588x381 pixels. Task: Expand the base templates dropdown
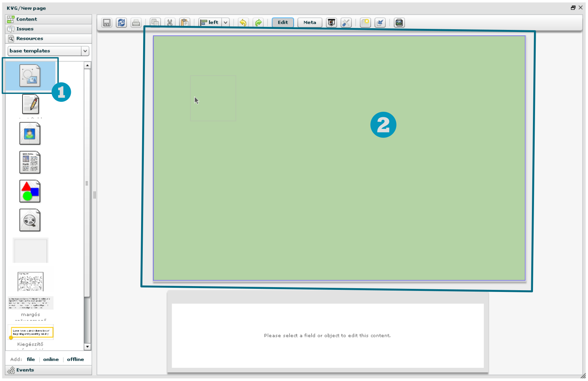pyautogui.click(x=85, y=51)
